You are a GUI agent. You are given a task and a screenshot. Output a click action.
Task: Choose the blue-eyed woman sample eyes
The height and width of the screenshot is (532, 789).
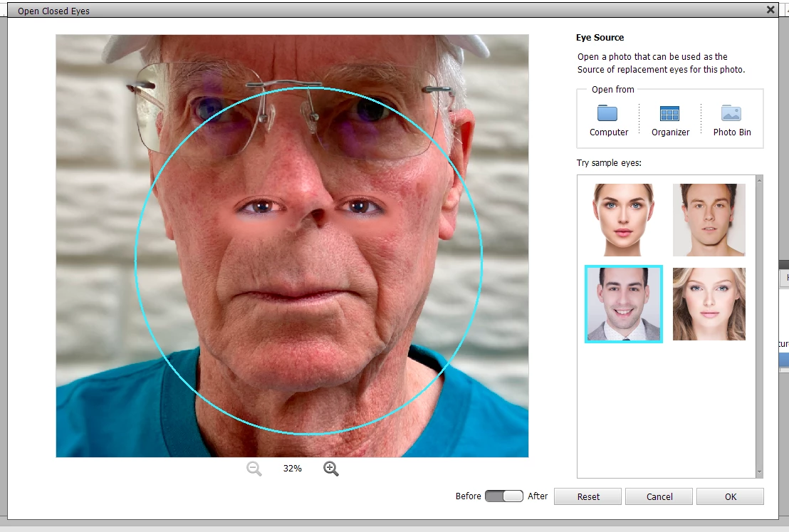point(624,220)
